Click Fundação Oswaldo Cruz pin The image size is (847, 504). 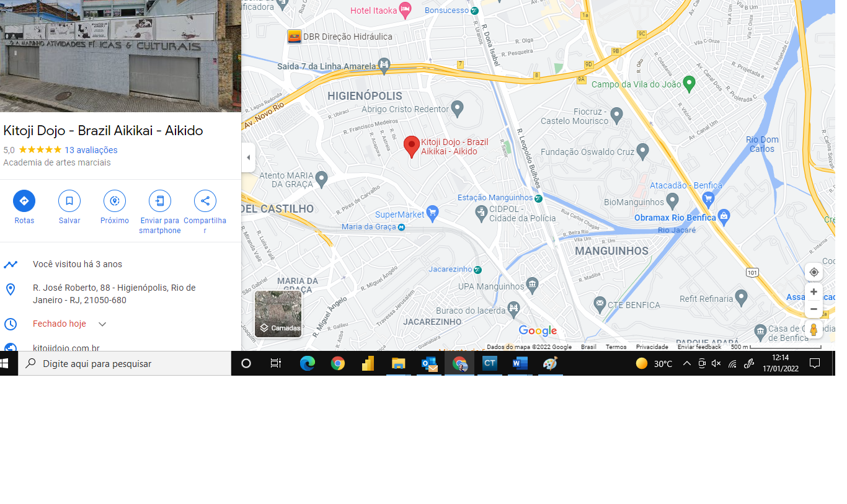click(x=642, y=151)
